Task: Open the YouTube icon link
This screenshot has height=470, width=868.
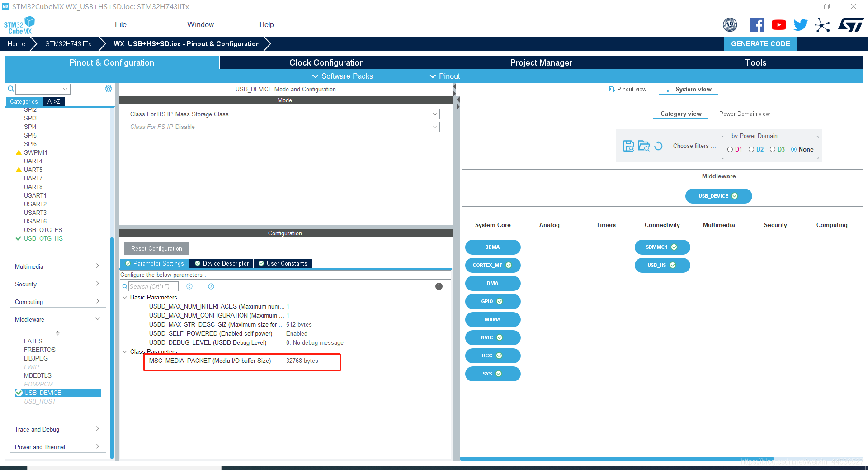Action: 779,25
